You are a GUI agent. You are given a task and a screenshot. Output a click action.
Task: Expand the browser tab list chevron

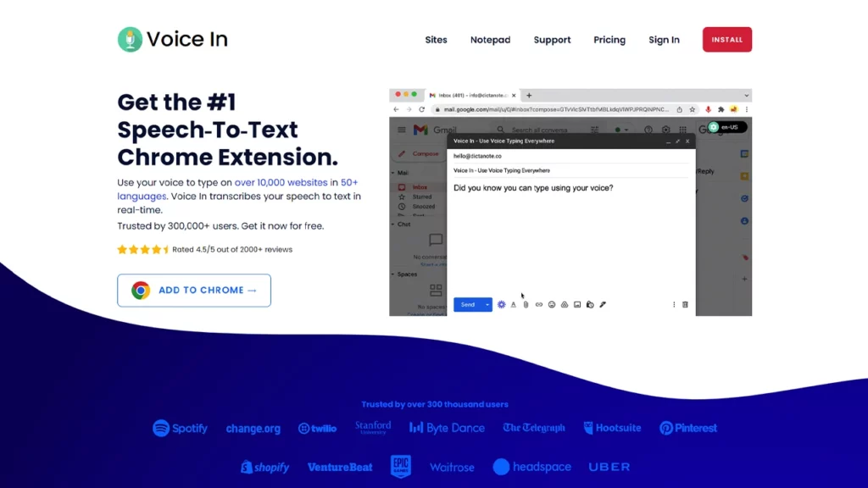pos(746,96)
